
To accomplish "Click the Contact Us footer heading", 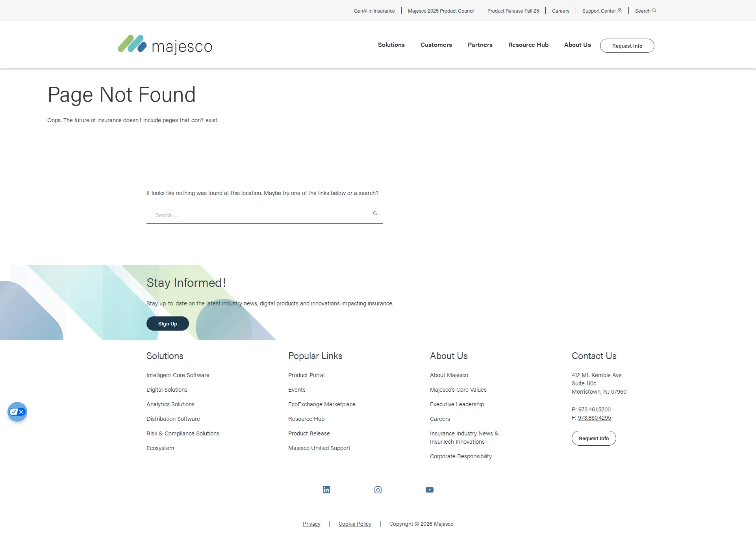I will (x=594, y=356).
